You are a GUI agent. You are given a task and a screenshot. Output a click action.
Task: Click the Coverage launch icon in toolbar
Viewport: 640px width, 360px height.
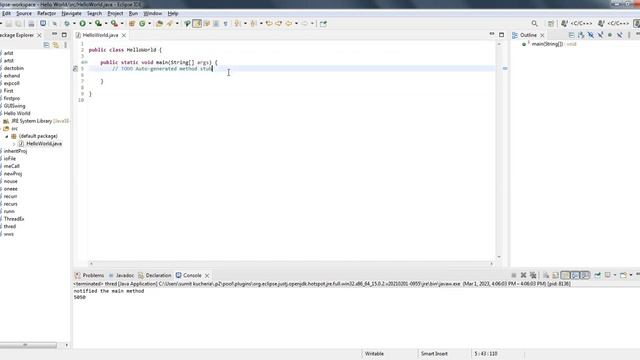[98, 24]
